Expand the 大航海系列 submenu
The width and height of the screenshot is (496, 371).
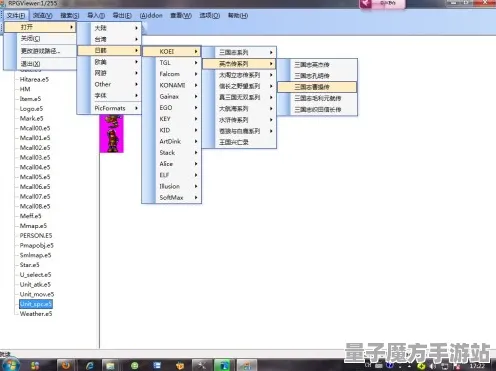[239, 109]
